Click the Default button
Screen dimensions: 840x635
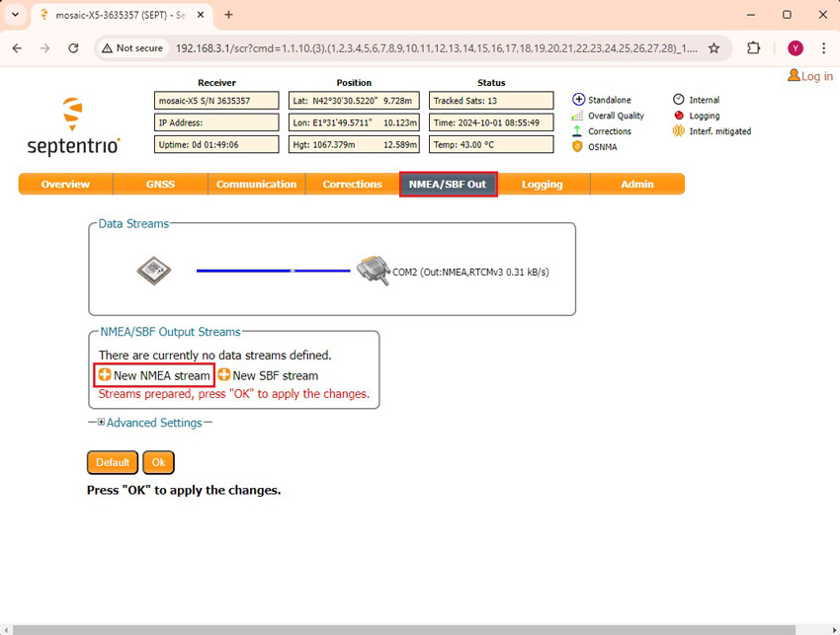point(113,462)
